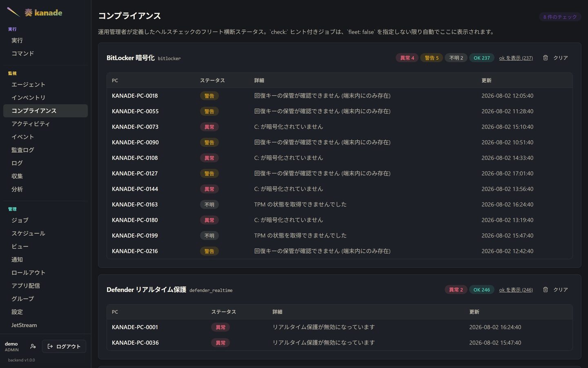Show the 237 OK BitLocker results
Viewport: 588px width, 368px height.
coord(516,58)
